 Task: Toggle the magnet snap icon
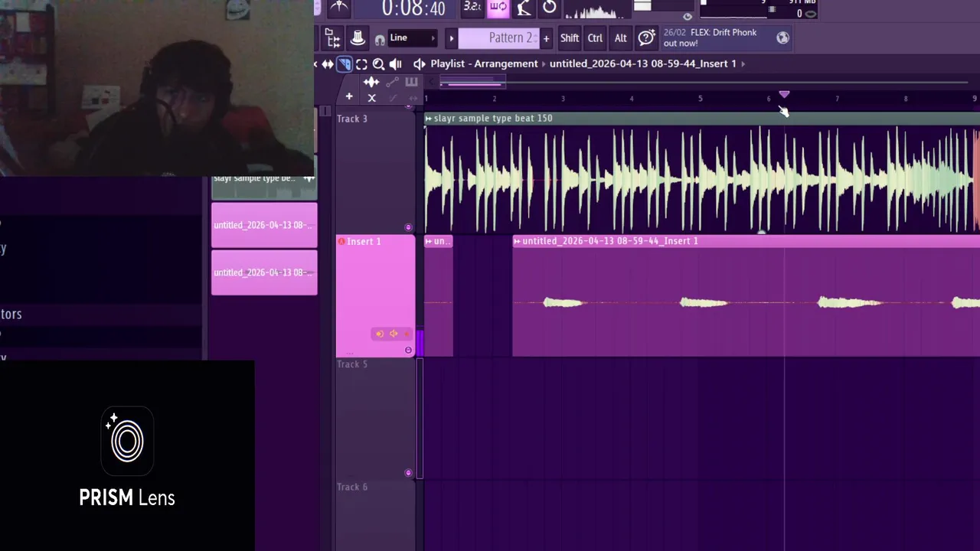[x=380, y=40]
